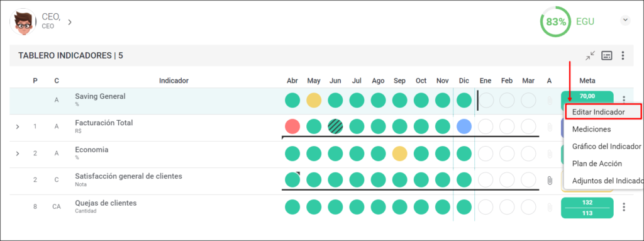
Task: Expand the chevron next to CEO name
Action: 70,22
